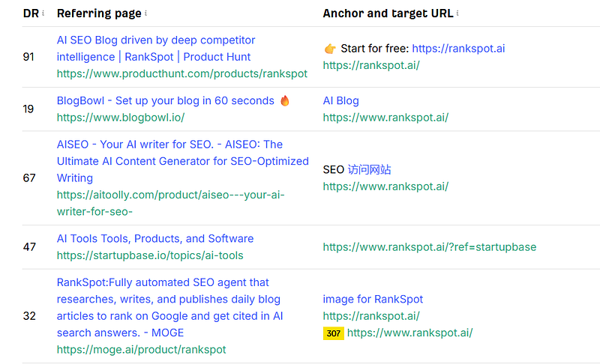Open the https://www.blogbowl.io/ URL
Screen dimensions: 600x364
click(x=121, y=118)
